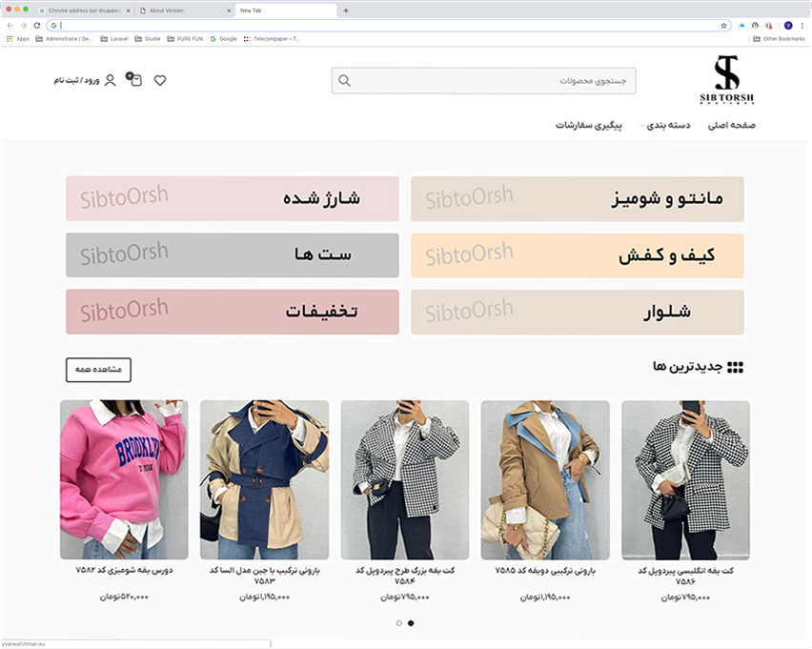
Task: Open the Studie bookmarks folder
Action: tap(148, 39)
